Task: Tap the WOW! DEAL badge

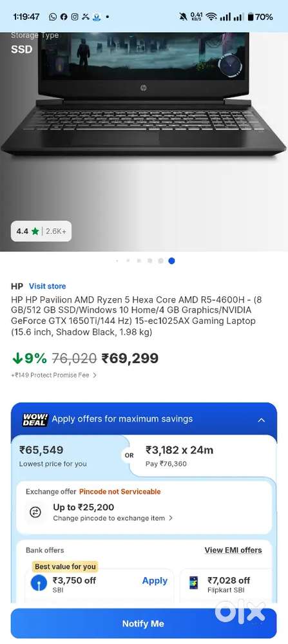Action: [35, 419]
